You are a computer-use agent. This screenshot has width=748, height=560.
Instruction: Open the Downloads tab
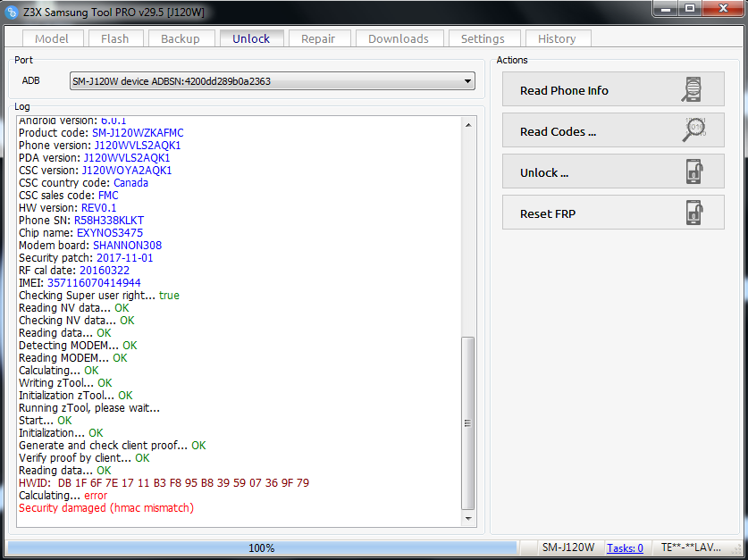[x=399, y=38]
